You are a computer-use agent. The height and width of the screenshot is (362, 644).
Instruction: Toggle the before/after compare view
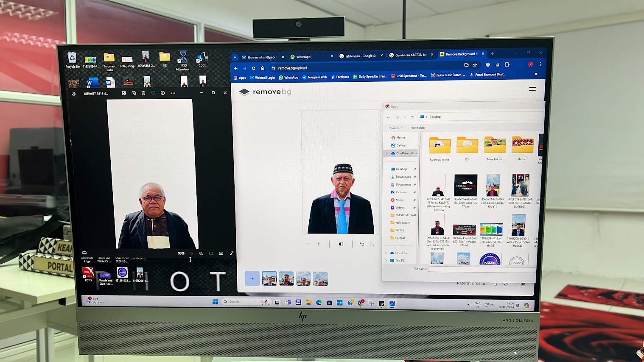tap(341, 244)
